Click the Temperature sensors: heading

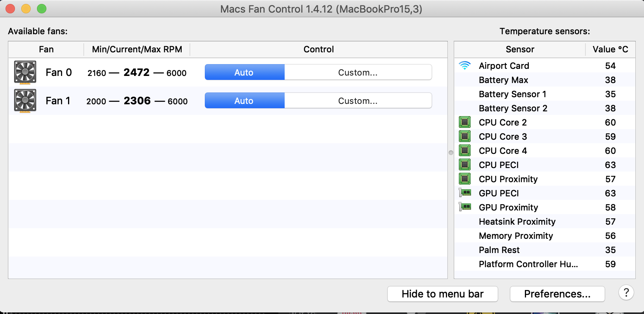click(x=545, y=31)
